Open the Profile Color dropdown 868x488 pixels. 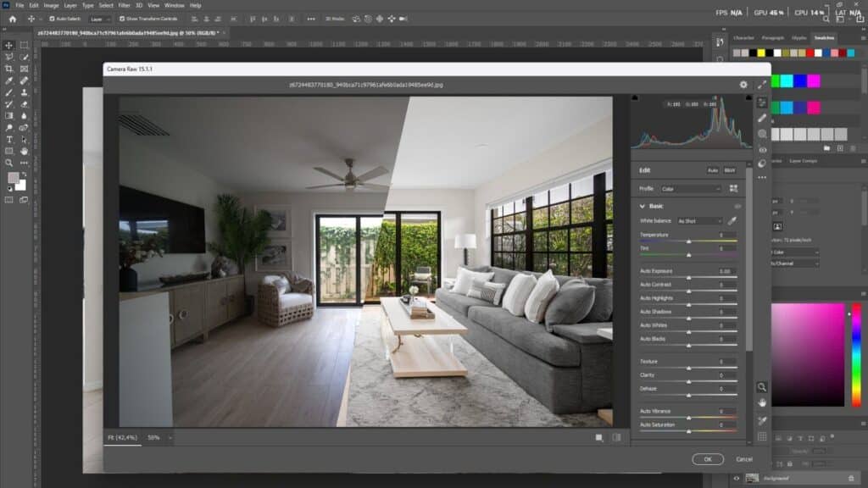point(690,188)
